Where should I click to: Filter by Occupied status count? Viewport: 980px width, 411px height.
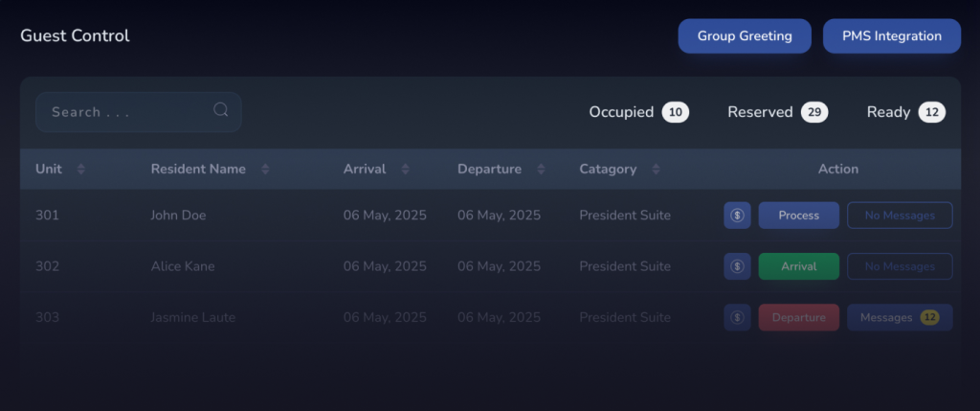tap(638, 112)
